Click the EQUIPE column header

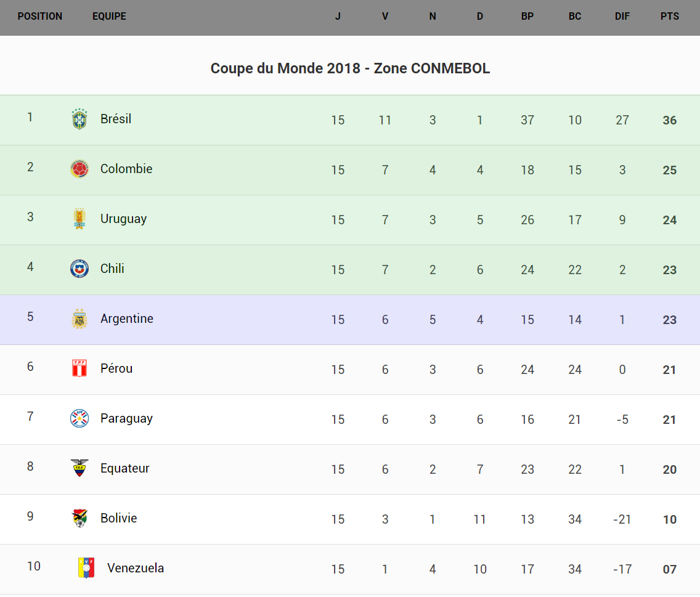[109, 17]
